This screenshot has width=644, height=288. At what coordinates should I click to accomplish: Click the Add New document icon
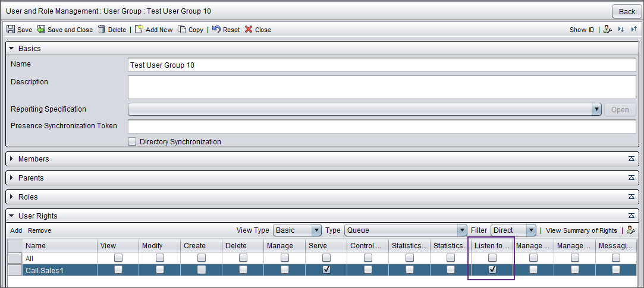pyautogui.click(x=139, y=30)
